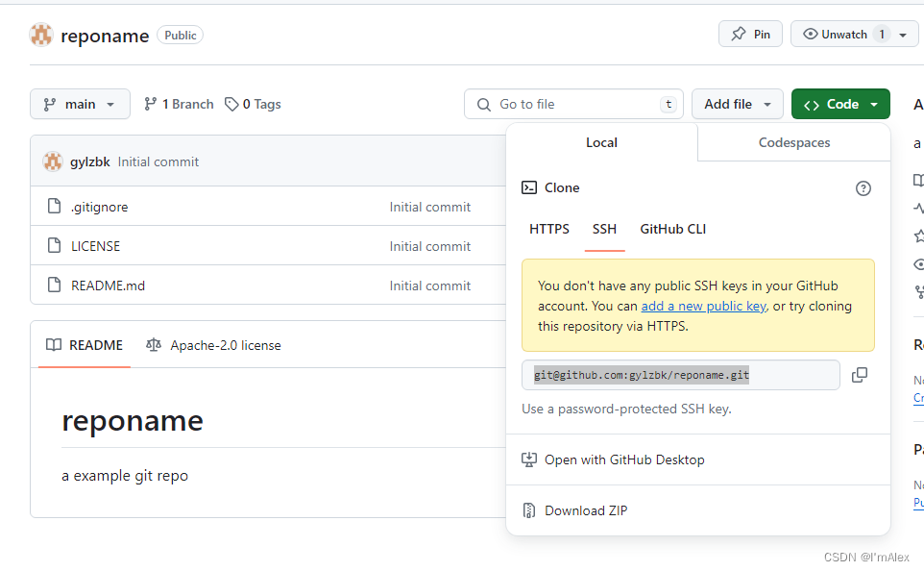Open the Initial commit message for LICENSE
924x571 pixels.
pos(430,246)
